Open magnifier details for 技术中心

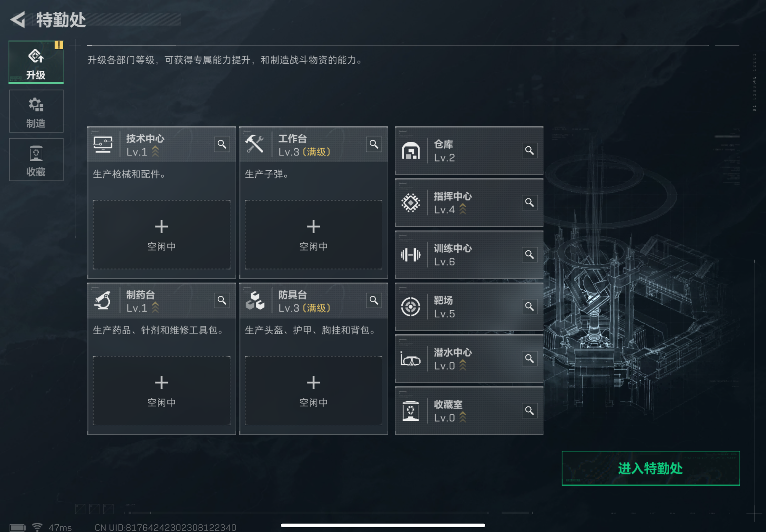click(x=222, y=144)
